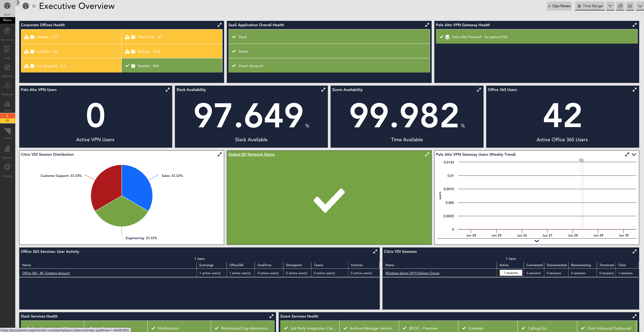Expand the VPN Gateway Users weekly trend widget
644x332 pixels.
[627, 154]
